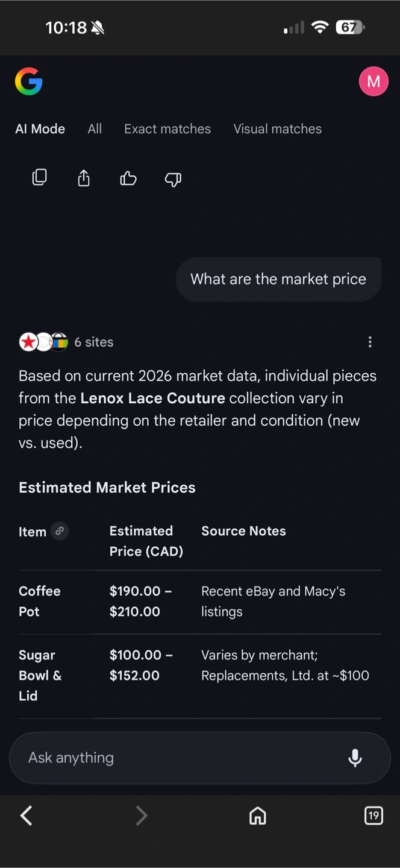Screen dimensions: 400x868
Task: Open the browser home page
Action: pyautogui.click(x=258, y=816)
